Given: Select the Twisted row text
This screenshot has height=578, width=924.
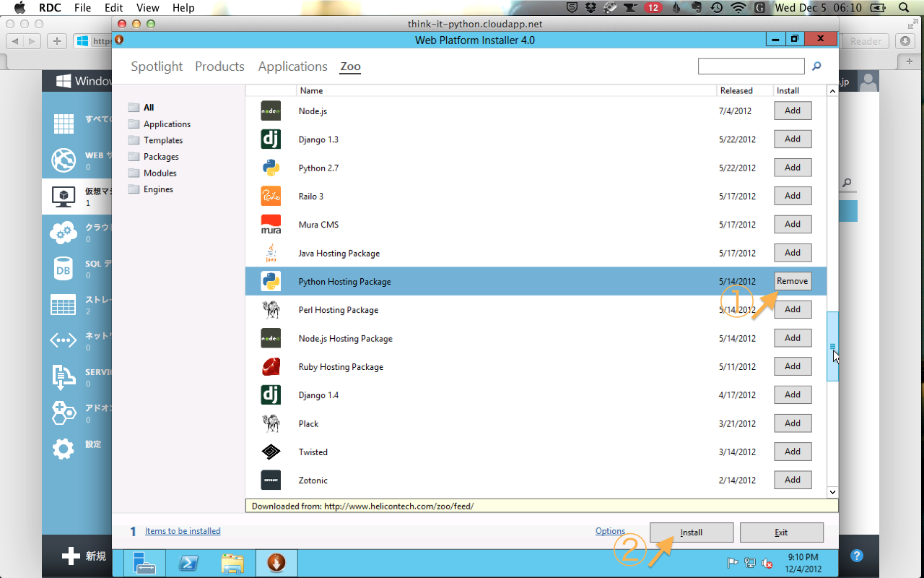Looking at the screenshot, I should tap(313, 452).
